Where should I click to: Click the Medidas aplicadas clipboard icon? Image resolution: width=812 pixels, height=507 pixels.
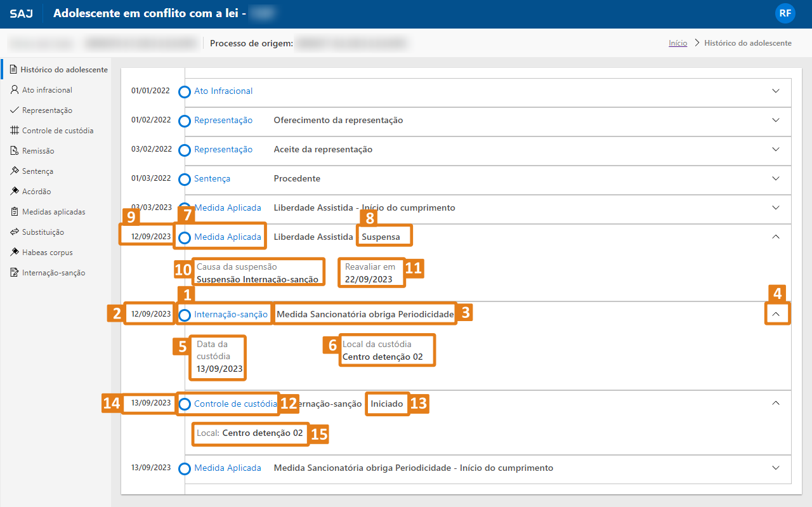[x=15, y=212]
